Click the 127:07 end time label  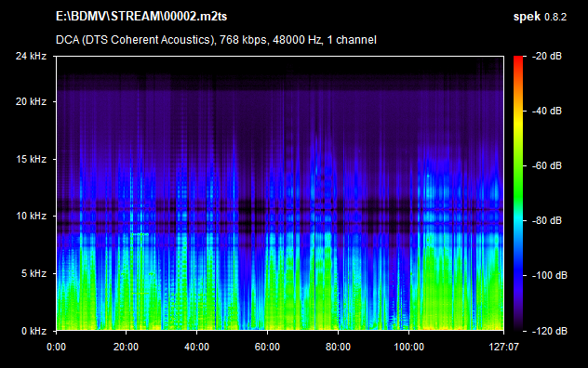tap(503, 347)
